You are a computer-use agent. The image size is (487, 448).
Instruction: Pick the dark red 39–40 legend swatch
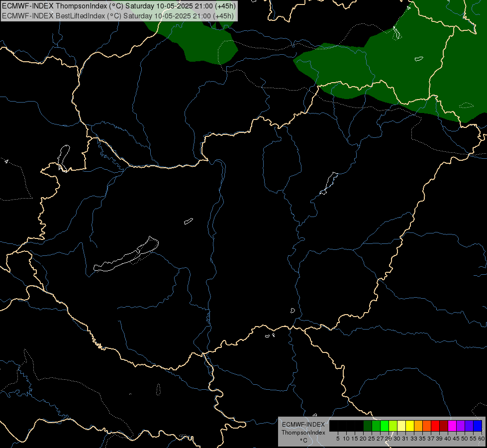(444, 426)
